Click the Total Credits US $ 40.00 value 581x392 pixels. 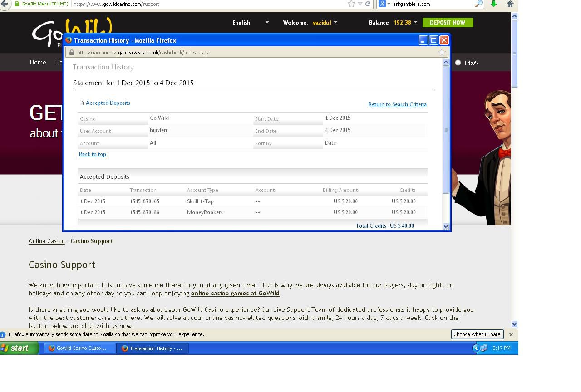[402, 226]
